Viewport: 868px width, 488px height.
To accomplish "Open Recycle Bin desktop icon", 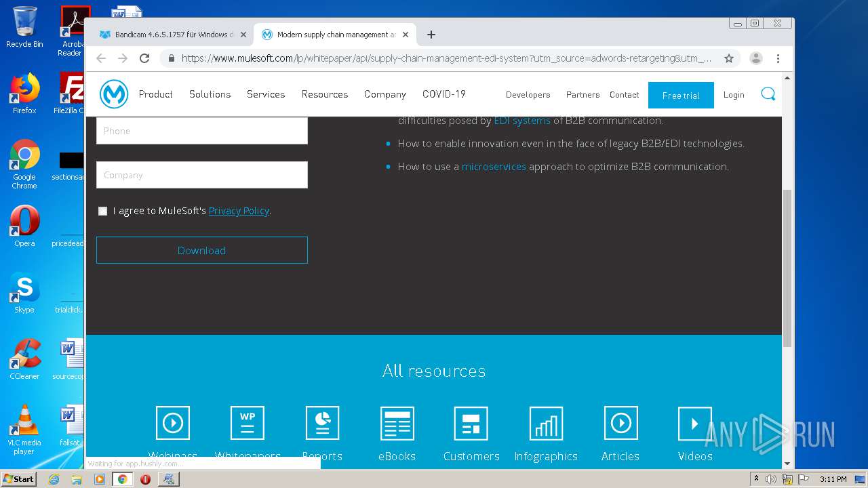I will [x=24, y=27].
